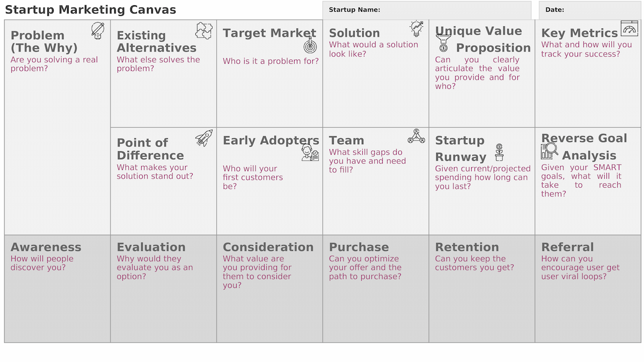
Task: Select the puzzle pieces icon in Existing Alternatives
Action: coord(204,31)
